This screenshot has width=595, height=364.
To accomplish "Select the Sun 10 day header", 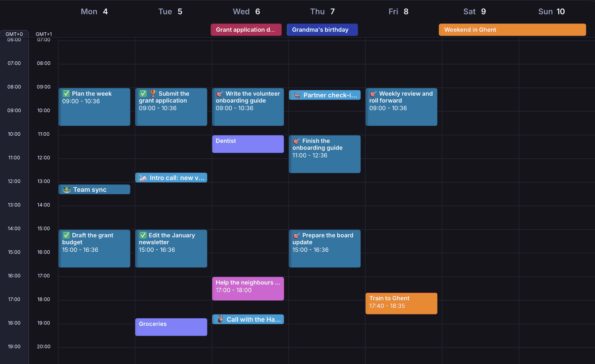I will [x=551, y=12].
